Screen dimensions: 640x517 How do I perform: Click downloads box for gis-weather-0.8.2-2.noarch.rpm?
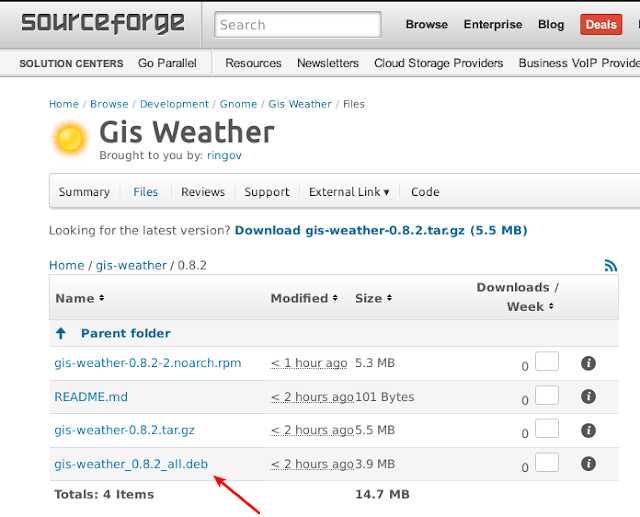click(x=547, y=361)
